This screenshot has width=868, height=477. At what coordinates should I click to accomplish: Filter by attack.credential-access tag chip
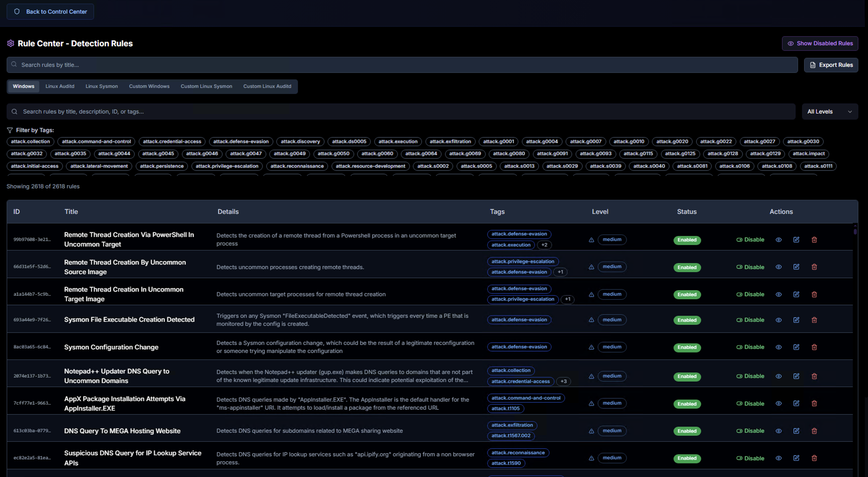point(172,142)
